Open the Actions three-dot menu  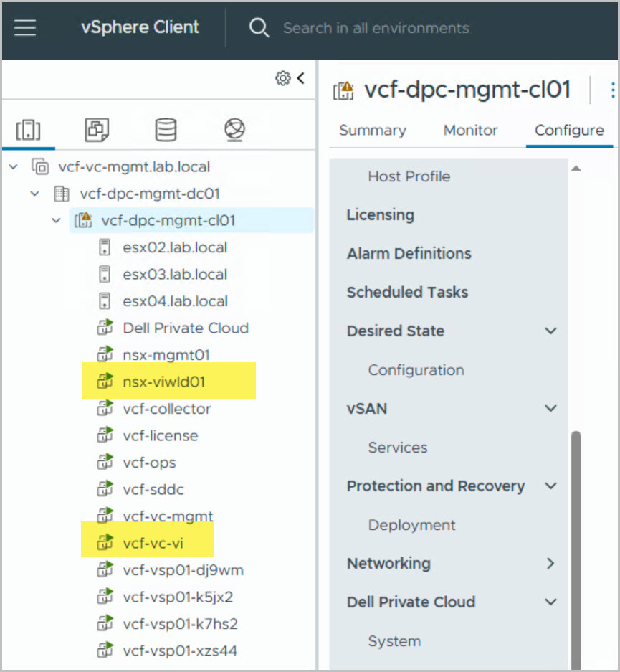[x=613, y=90]
